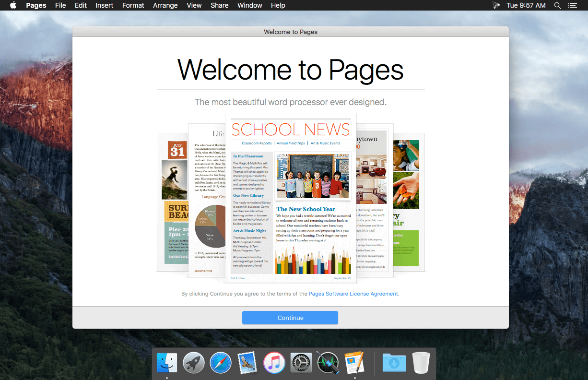
Task: Click 'Classroom Reports' in School News preview
Action: point(257,143)
